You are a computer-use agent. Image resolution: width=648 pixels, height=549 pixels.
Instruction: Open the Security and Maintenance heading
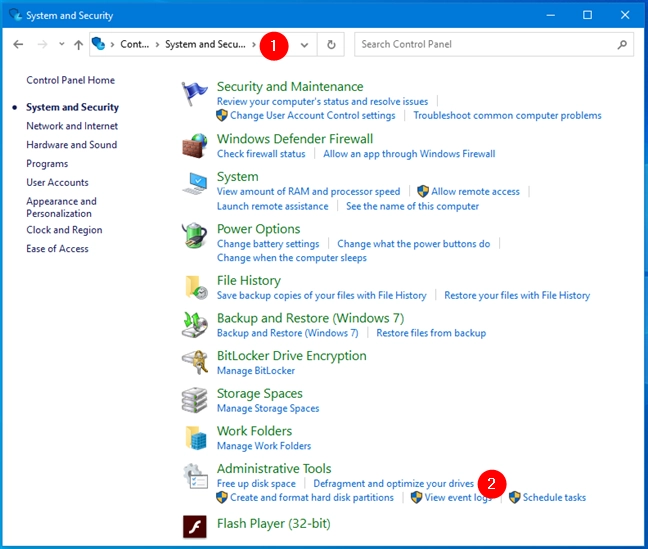[x=290, y=87]
